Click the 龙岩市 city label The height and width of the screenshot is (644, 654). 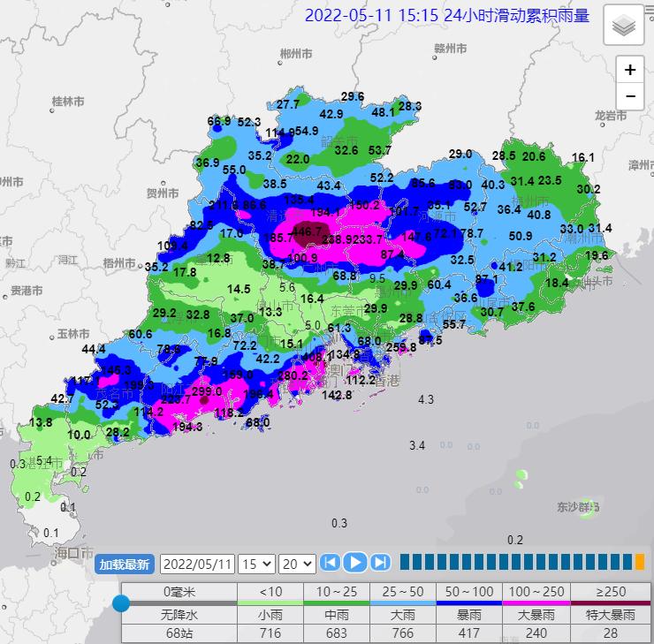pos(611,115)
